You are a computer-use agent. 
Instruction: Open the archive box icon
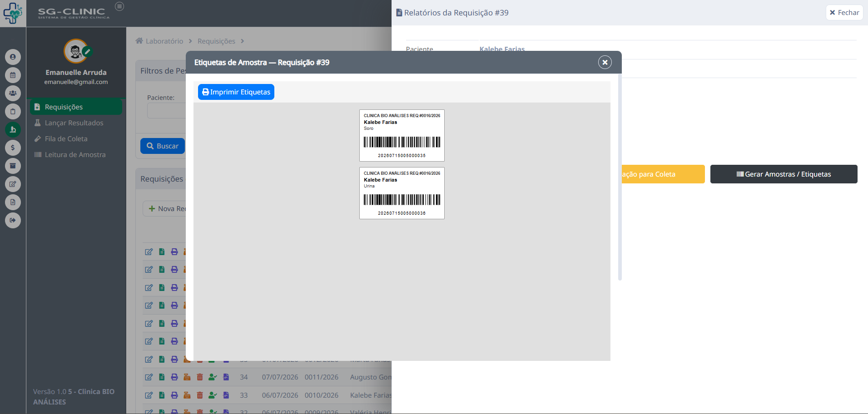13,166
